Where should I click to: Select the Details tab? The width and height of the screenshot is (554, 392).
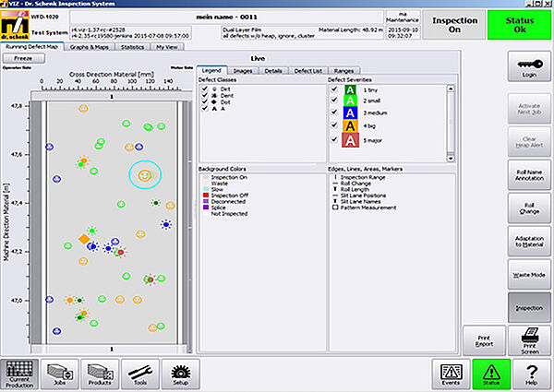pyautogui.click(x=273, y=71)
